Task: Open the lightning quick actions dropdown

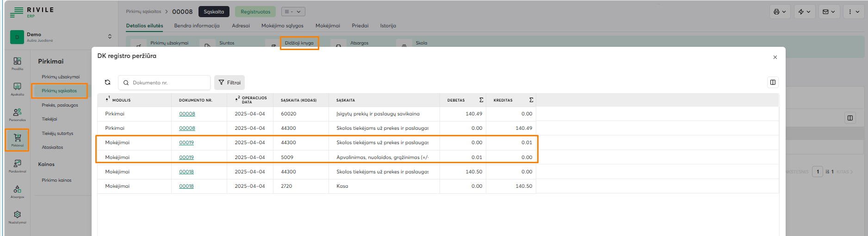Action: (804, 12)
